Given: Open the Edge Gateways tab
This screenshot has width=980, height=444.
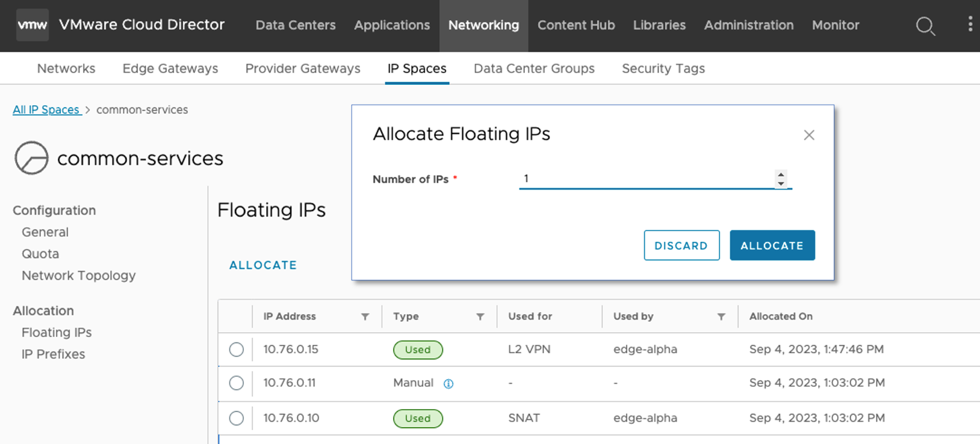Looking at the screenshot, I should [x=170, y=69].
